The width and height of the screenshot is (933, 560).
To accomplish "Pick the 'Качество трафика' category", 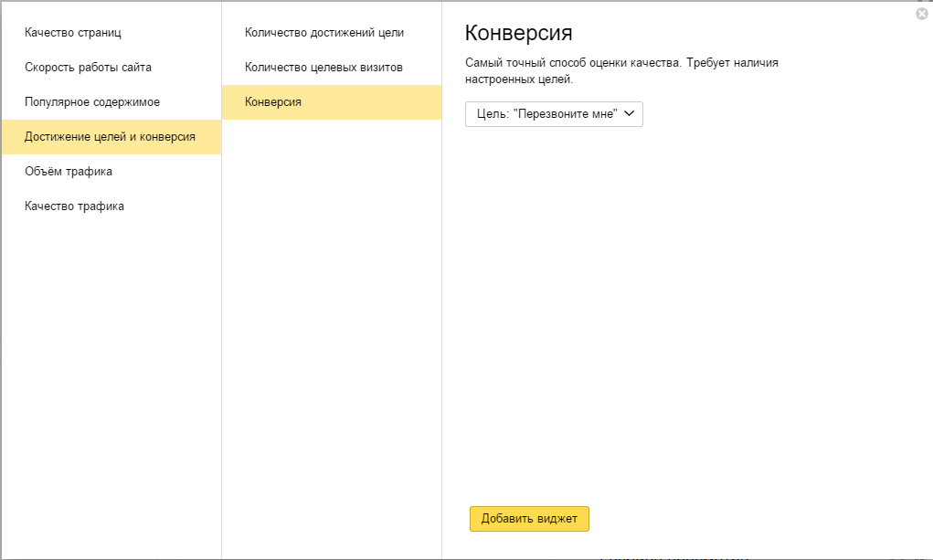I will 111,206.
